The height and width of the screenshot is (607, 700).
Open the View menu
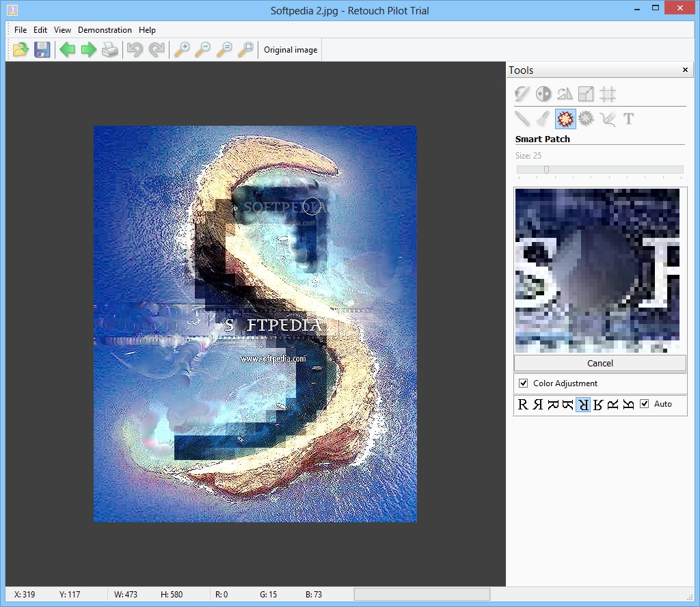62,30
